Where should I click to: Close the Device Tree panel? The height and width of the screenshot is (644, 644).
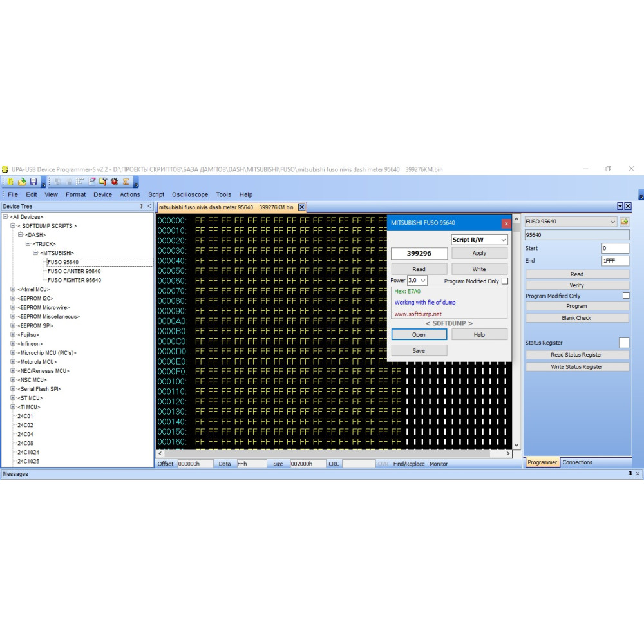point(149,206)
